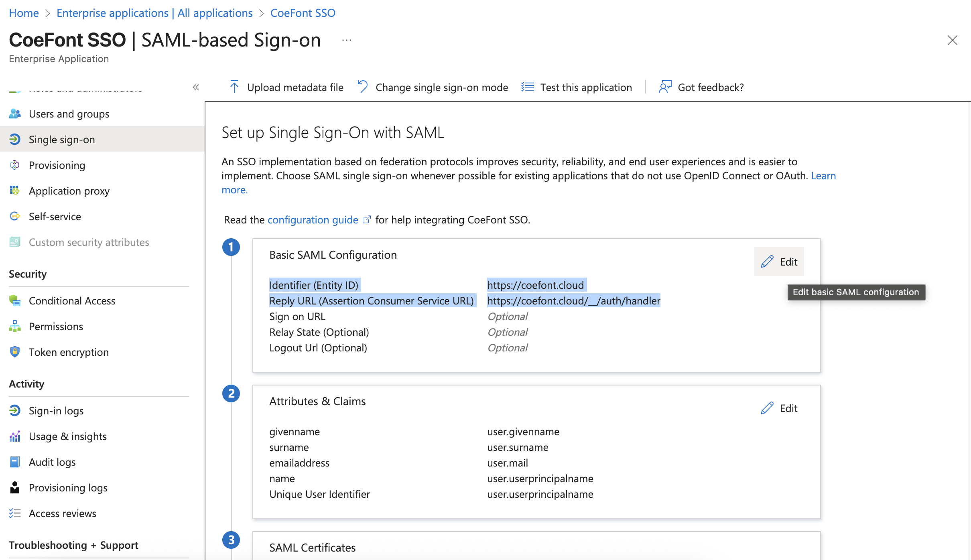Image resolution: width=971 pixels, height=560 pixels.
Task: Open Enterprise applications | All applications breadcrumb
Action: point(154,13)
